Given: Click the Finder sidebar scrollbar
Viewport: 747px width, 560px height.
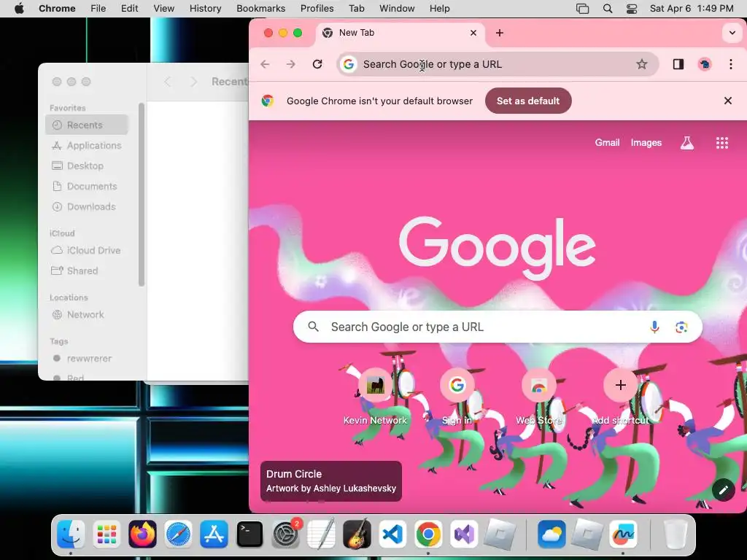Looking at the screenshot, I should click(141, 195).
